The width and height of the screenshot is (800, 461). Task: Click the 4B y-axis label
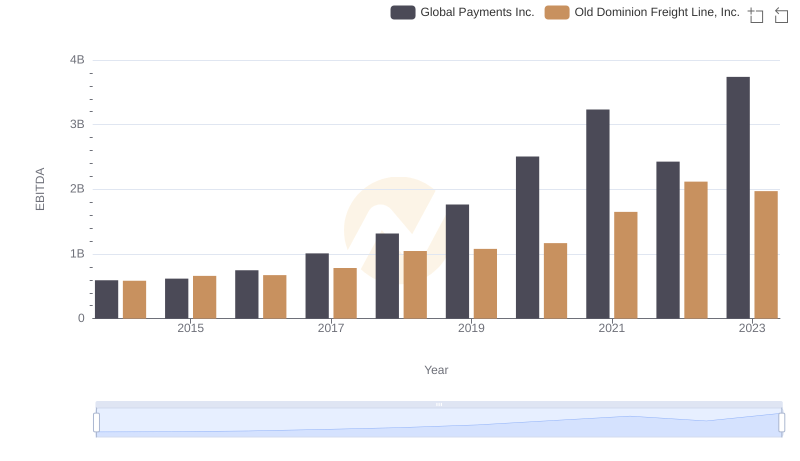tap(77, 60)
